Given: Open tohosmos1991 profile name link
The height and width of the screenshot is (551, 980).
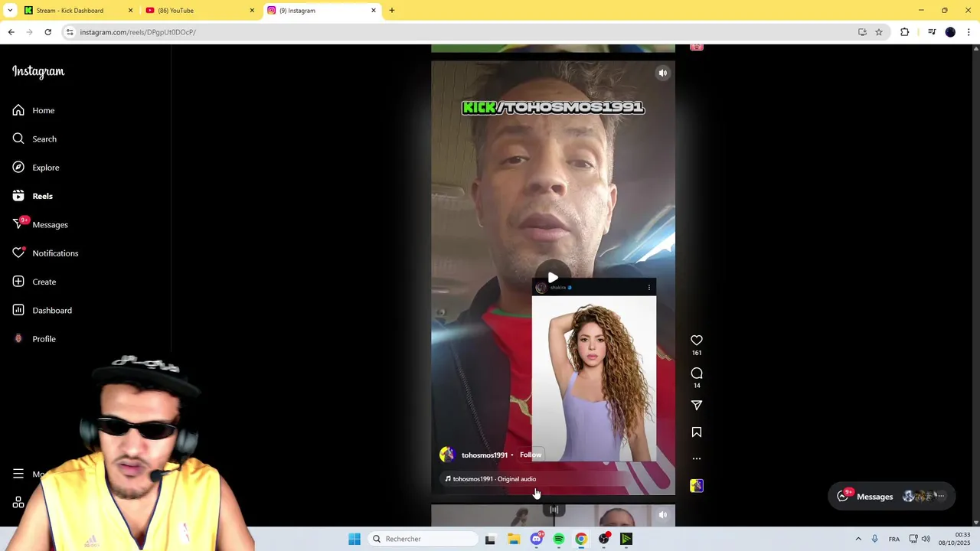Looking at the screenshot, I should click(485, 455).
